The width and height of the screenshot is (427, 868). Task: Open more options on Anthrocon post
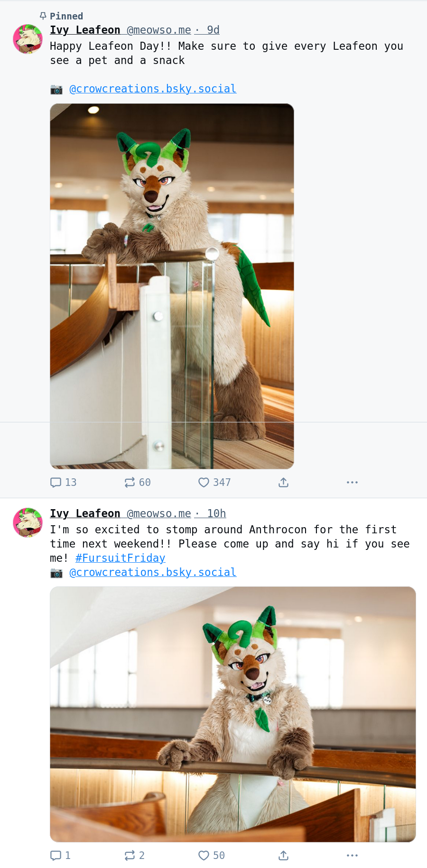point(352,855)
